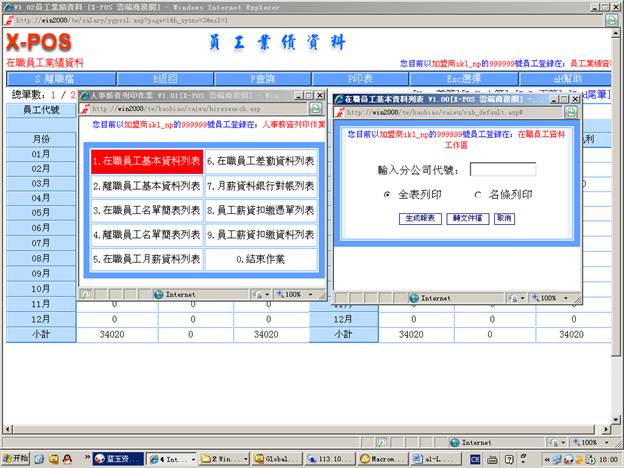Open the Macromedia taskbar item
The image size is (624, 468).
[378, 458]
